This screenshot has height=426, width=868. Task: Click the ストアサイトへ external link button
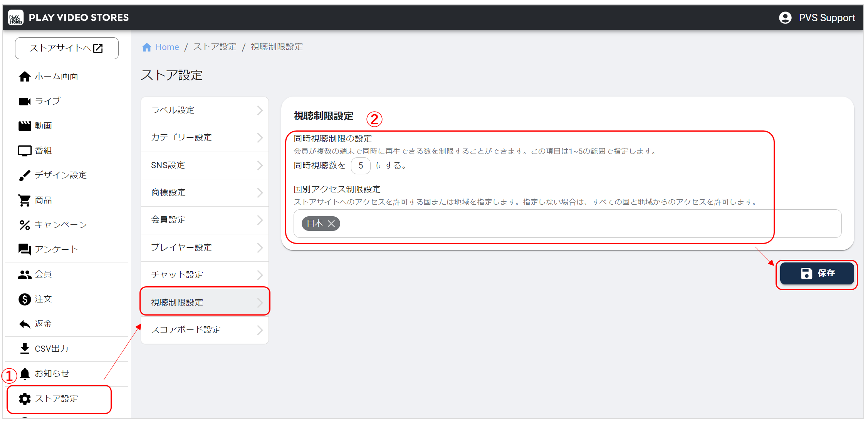pyautogui.click(x=67, y=48)
